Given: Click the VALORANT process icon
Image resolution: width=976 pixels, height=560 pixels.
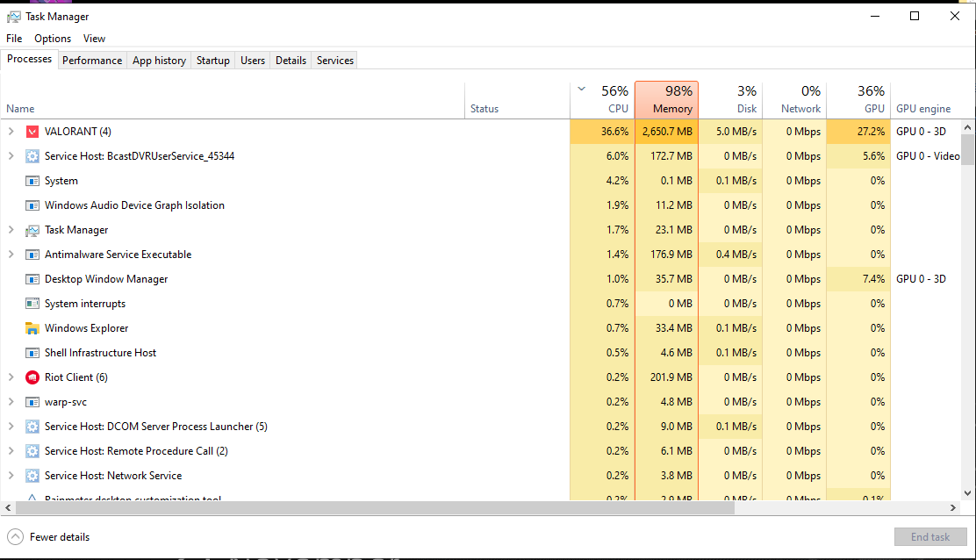Looking at the screenshot, I should tap(32, 132).
